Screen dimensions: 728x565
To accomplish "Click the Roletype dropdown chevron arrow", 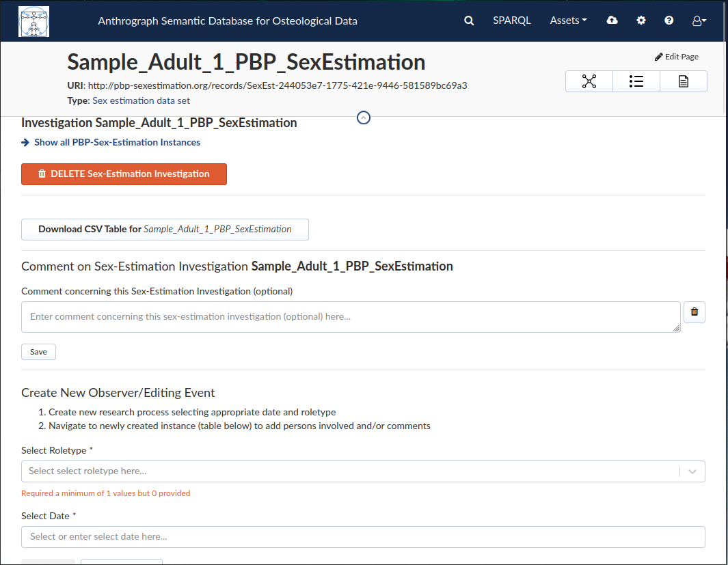I will pos(692,471).
